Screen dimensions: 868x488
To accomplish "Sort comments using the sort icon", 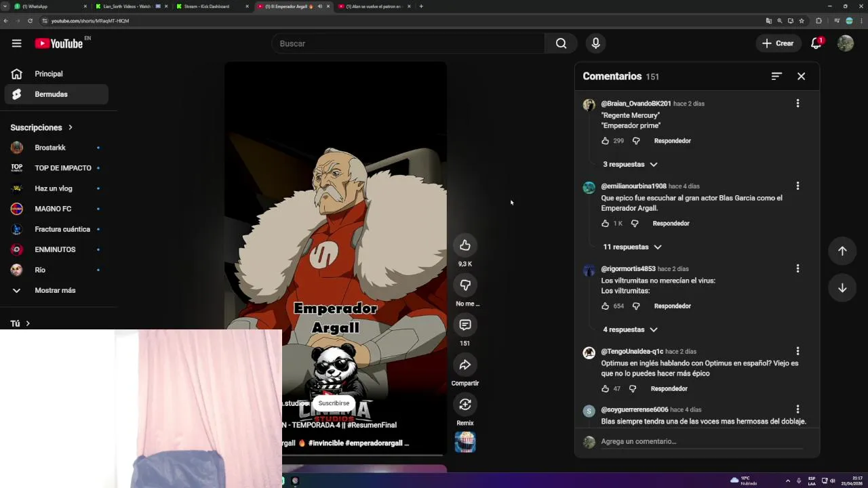I will 776,77.
